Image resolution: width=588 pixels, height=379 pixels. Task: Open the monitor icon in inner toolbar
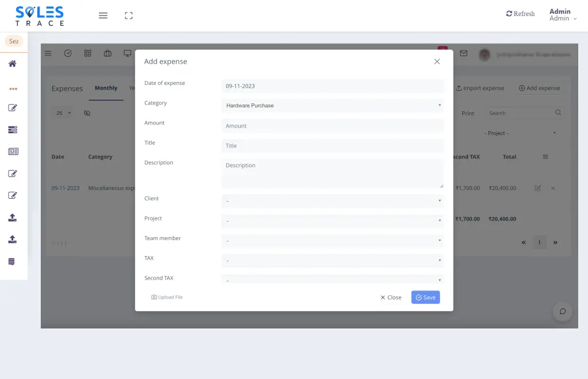tap(127, 53)
